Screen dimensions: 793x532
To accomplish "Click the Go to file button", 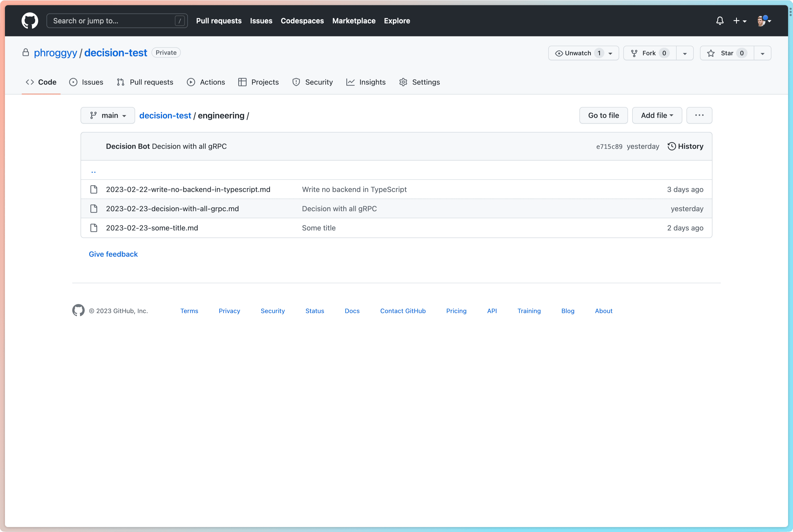I will coord(603,115).
